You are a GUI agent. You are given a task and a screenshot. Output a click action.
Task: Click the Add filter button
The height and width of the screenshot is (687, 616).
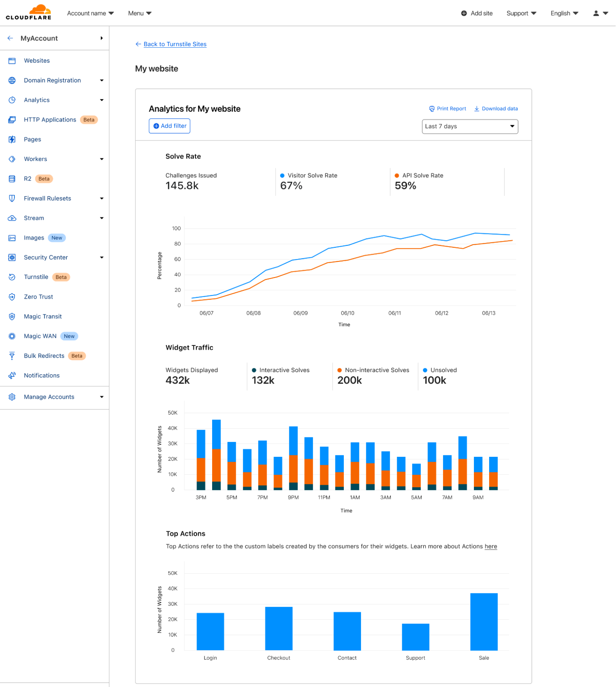point(169,126)
